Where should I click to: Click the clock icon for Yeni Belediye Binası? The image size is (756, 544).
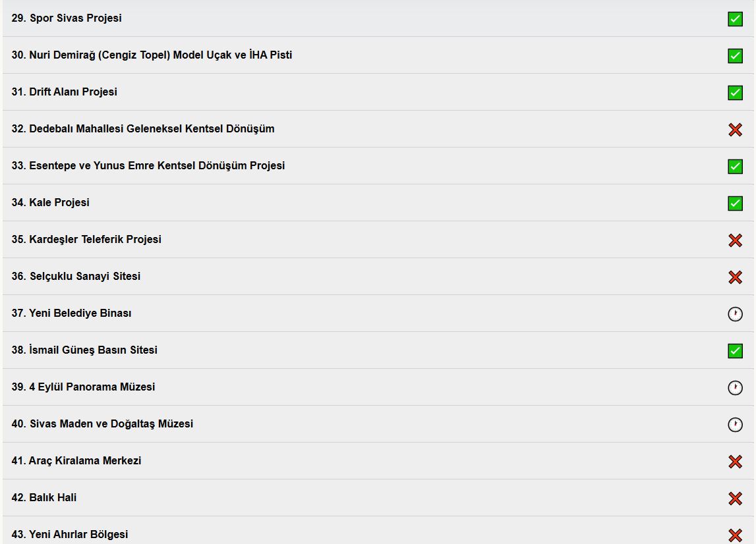click(x=735, y=314)
